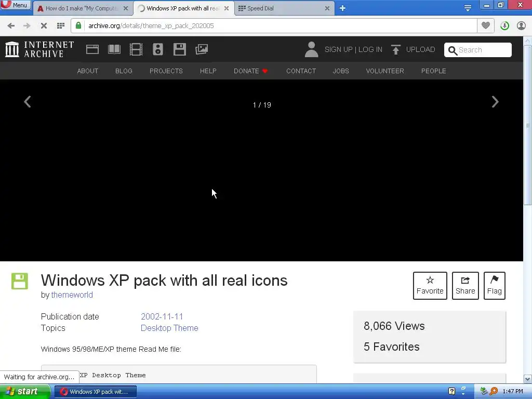
Task: Show the next carousel image
Action: coord(495,102)
